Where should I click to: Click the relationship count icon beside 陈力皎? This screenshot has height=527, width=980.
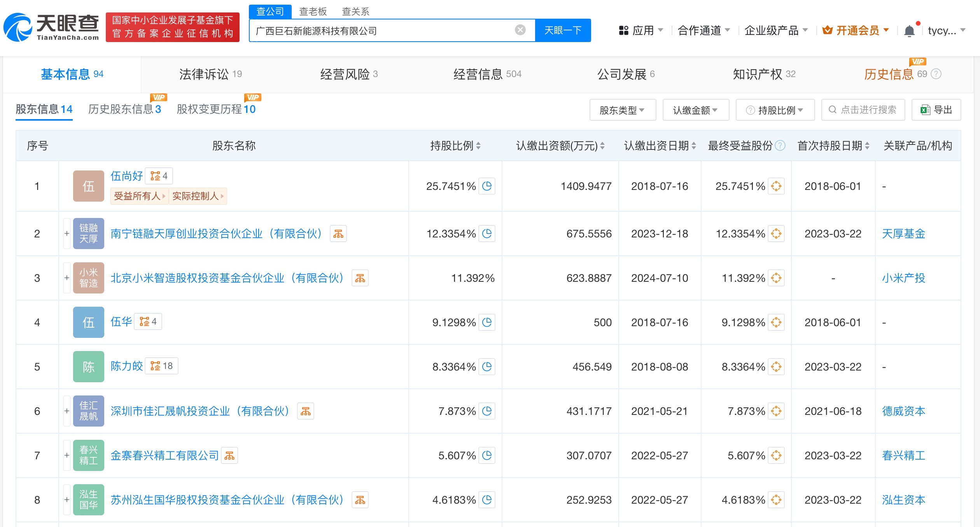click(162, 366)
